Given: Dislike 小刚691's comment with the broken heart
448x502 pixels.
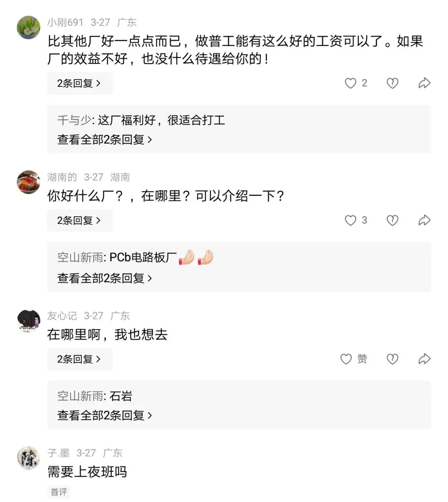Looking at the screenshot, I should (392, 83).
